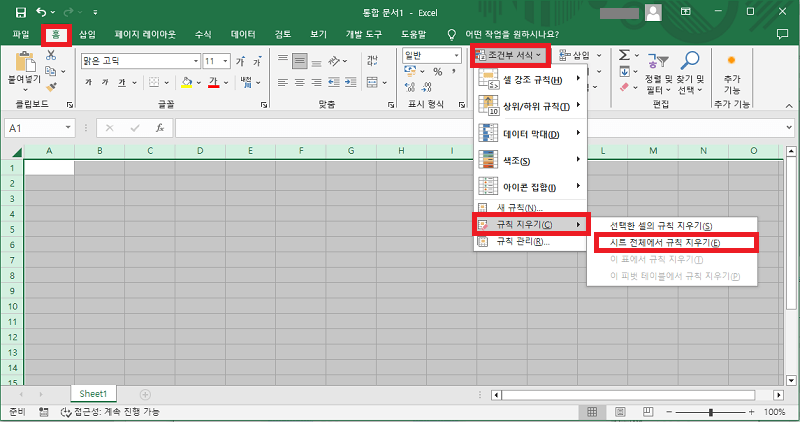Toggle middle vertical alignment
This screenshot has height=422, width=800.
click(299, 61)
